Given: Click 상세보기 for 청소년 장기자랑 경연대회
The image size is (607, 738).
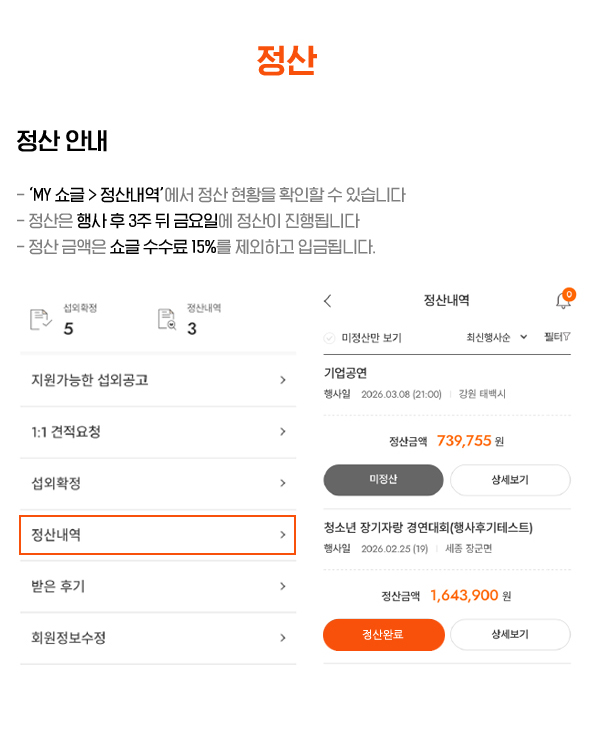Looking at the screenshot, I should point(510,634).
